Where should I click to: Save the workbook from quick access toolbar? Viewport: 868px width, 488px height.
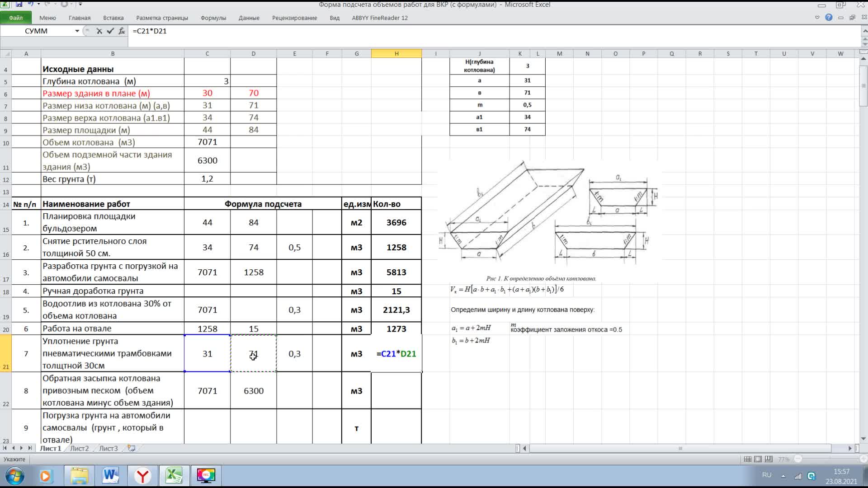click(x=19, y=4)
